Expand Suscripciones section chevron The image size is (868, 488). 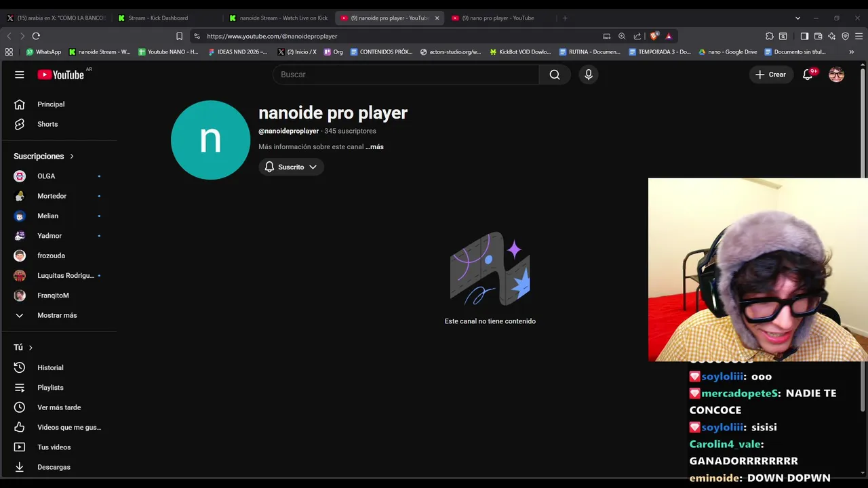tap(72, 157)
